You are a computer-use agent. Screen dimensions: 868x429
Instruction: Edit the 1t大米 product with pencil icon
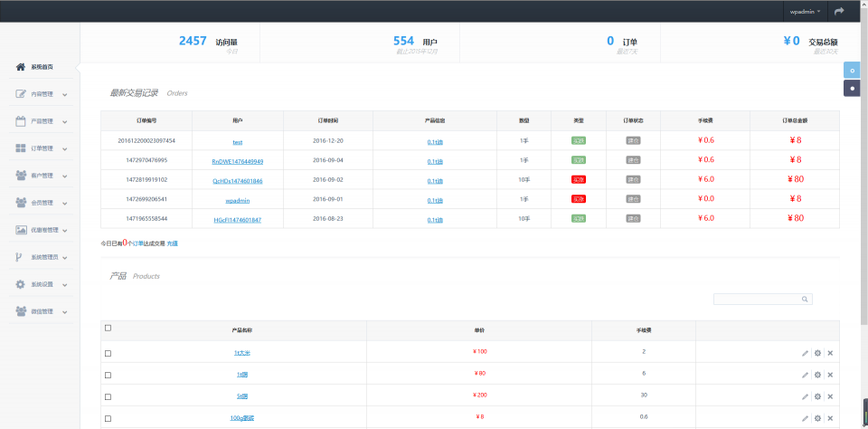(x=805, y=353)
